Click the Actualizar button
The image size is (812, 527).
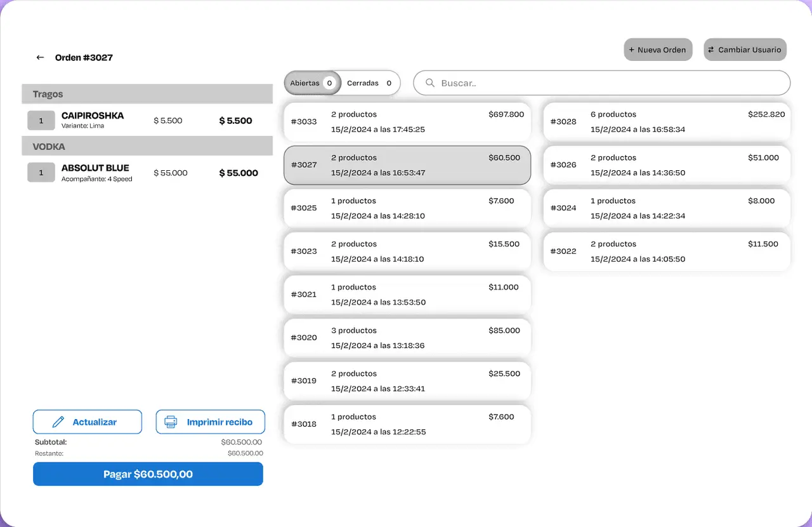click(x=88, y=422)
